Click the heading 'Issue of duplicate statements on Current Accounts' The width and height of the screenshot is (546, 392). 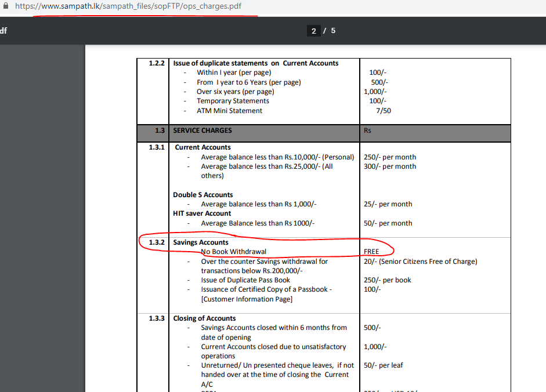click(x=255, y=63)
